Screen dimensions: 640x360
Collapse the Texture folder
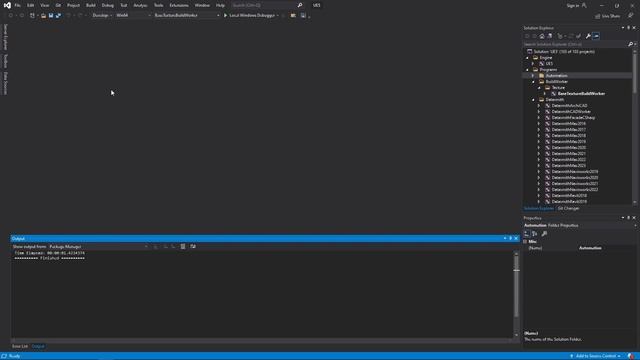click(x=539, y=88)
